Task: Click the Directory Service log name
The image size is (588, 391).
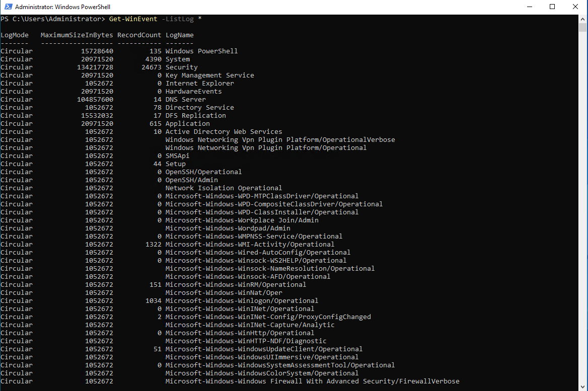Action: point(199,108)
